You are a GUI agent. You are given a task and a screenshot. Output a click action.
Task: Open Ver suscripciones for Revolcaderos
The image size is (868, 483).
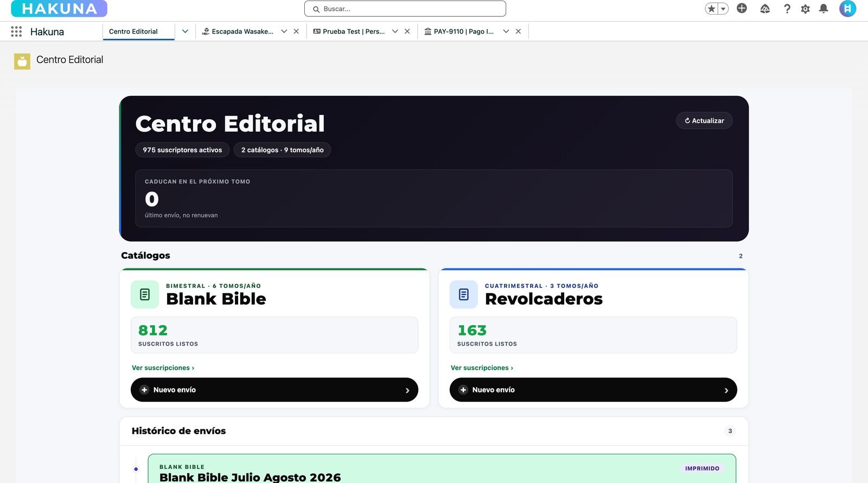click(x=482, y=368)
